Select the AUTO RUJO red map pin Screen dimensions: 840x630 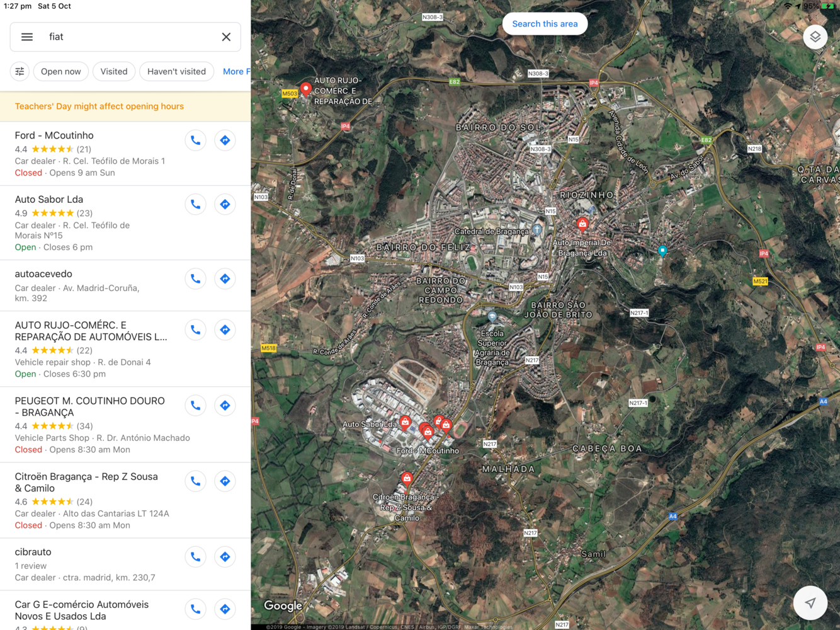[x=305, y=89]
